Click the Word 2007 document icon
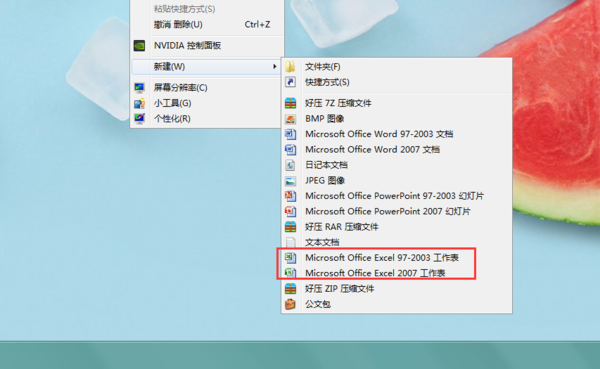The image size is (600, 369). tap(290, 150)
